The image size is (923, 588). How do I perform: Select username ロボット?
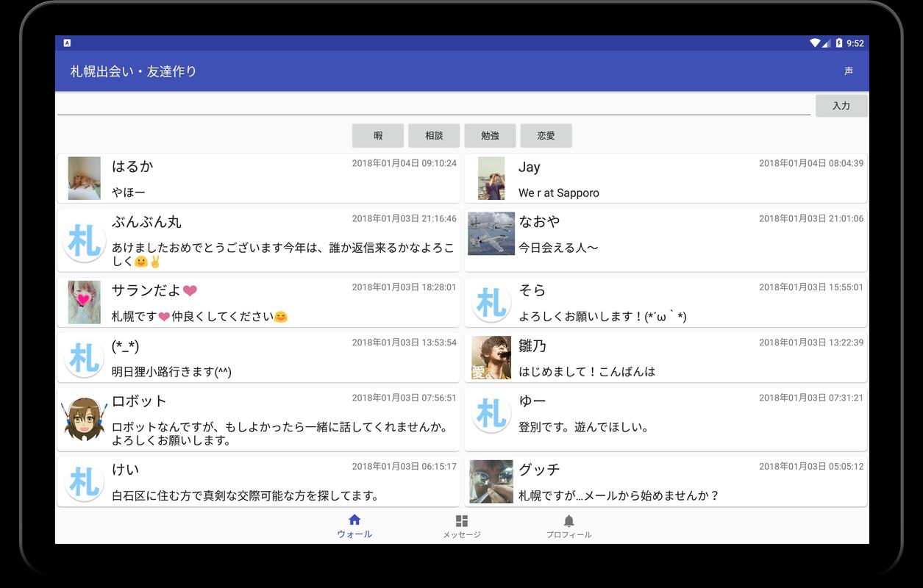139,401
